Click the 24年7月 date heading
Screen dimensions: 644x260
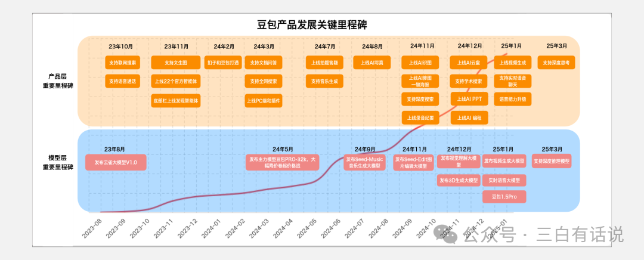325,47
